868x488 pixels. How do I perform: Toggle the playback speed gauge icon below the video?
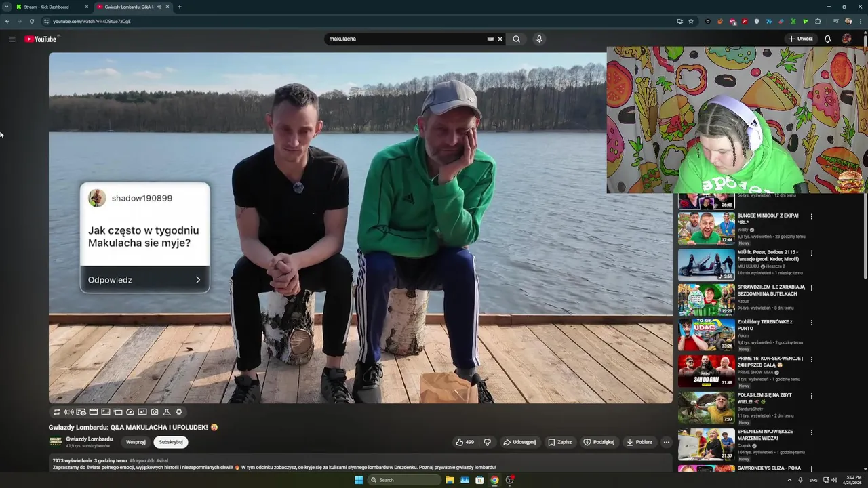pyautogui.click(x=130, y=412)
